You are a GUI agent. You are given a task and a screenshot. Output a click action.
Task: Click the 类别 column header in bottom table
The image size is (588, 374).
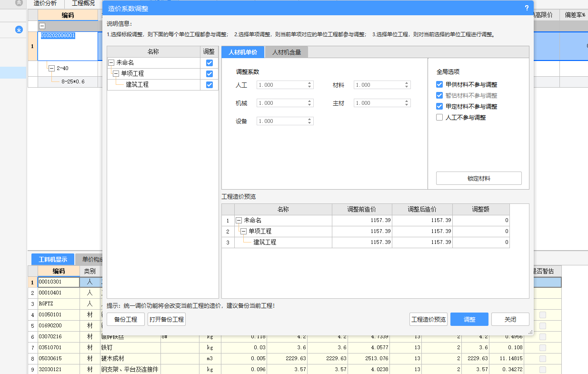[90, 271]
